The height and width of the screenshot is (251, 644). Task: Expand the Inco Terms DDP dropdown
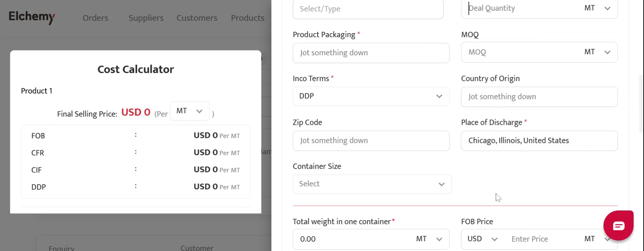[x=371, y=96]
